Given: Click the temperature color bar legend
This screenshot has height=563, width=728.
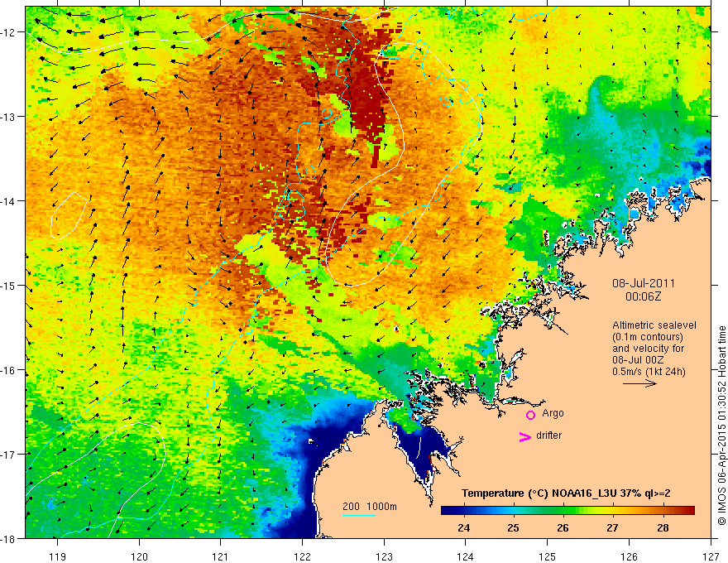Looking at the screenshot, I should (x=568, y=511).
